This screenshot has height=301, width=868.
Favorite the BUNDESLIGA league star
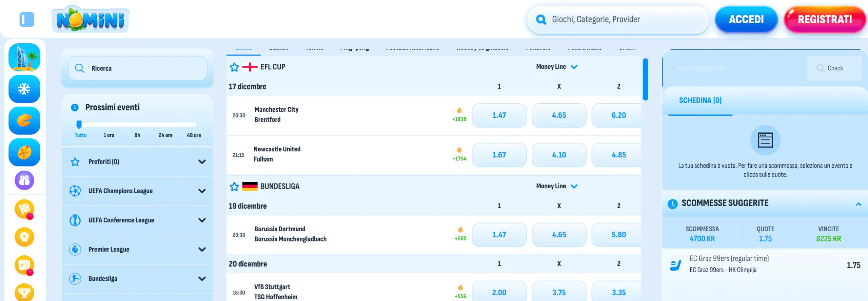click(x=234, y=187)
